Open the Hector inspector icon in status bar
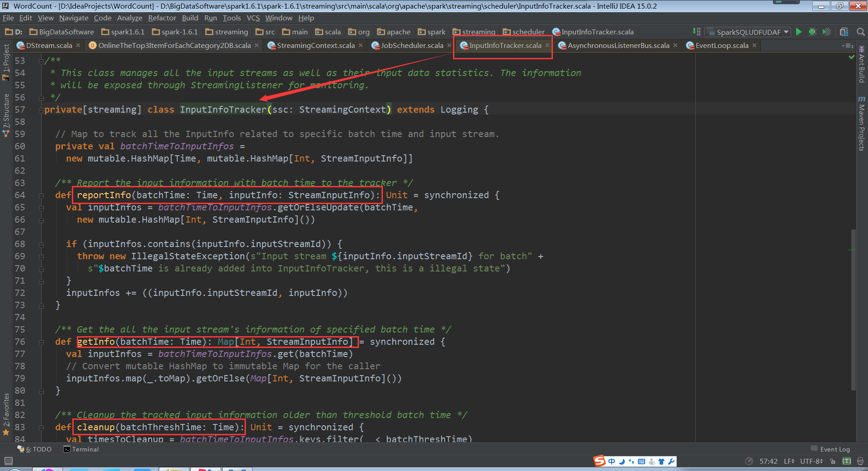The width and height of the screenshot is (868, 471). tap(860, 461)
